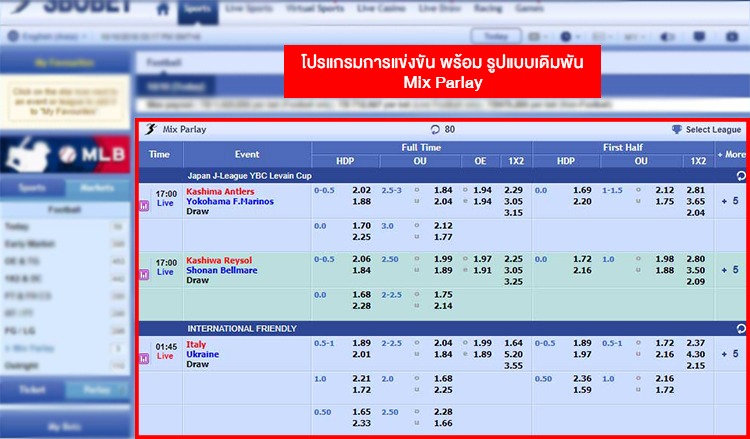Expand + 5 more markets for Italy match

(730, 354)
